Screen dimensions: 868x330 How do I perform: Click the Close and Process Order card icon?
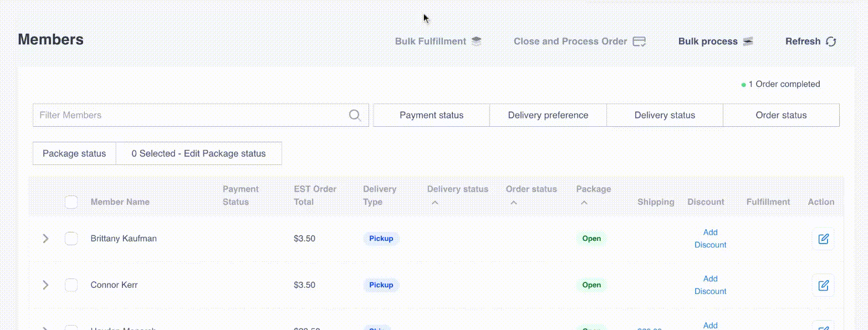coord(639,42)
